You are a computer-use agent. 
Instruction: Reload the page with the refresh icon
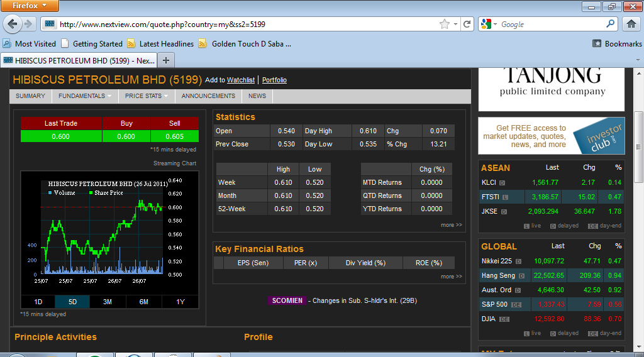click(467, 25)
